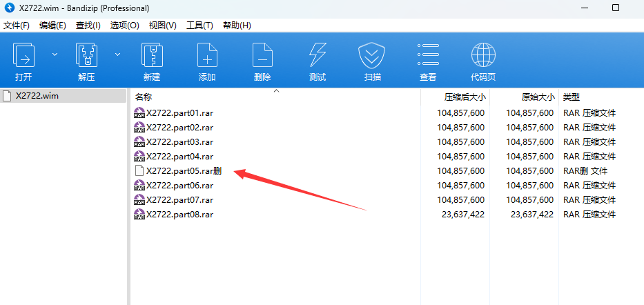This screenshot has height=305, width=644.
Task: Click RAR icon of X2722.part08.rar
Action: pyautogui.click(x=139, y=215)
